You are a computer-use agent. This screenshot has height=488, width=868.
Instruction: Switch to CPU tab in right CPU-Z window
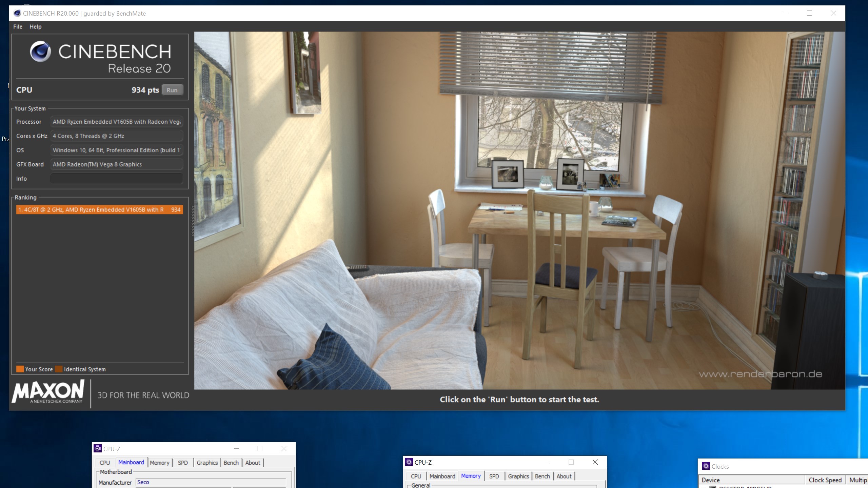(416, 476)
